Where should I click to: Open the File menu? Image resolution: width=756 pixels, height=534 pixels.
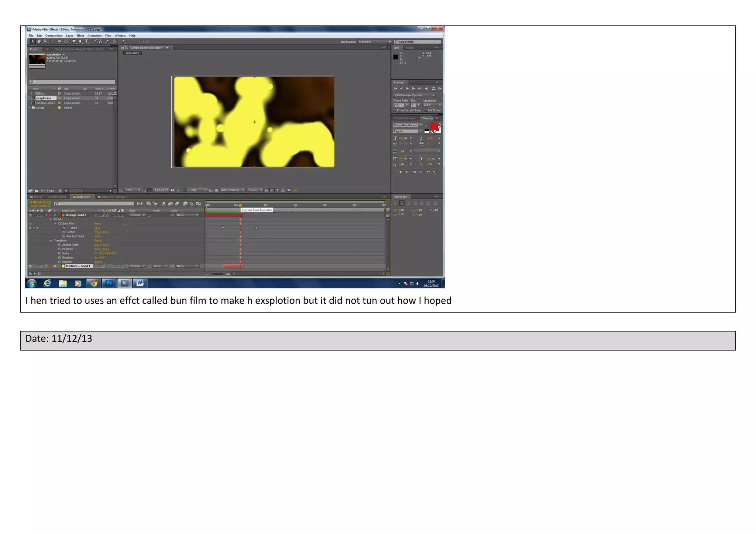pos(31,36)
